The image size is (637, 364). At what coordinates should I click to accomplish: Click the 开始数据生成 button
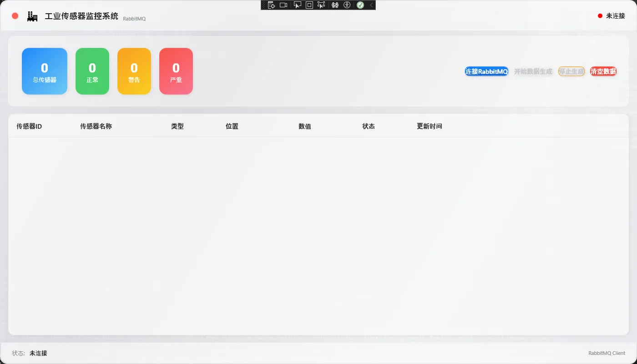533,71
